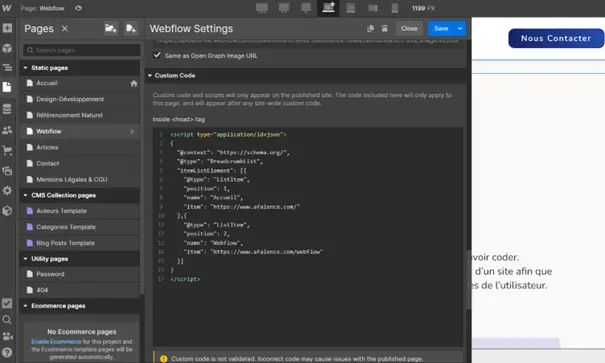Open the Navigator panel
The image size is (605, 363).
[7, 68]
